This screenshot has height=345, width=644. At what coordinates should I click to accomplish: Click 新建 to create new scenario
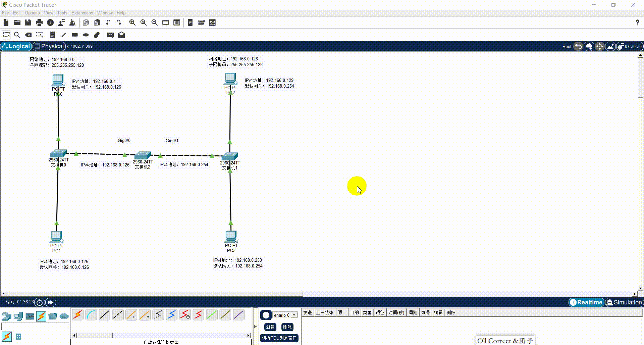pyautogui.click(x=270, y=327)
